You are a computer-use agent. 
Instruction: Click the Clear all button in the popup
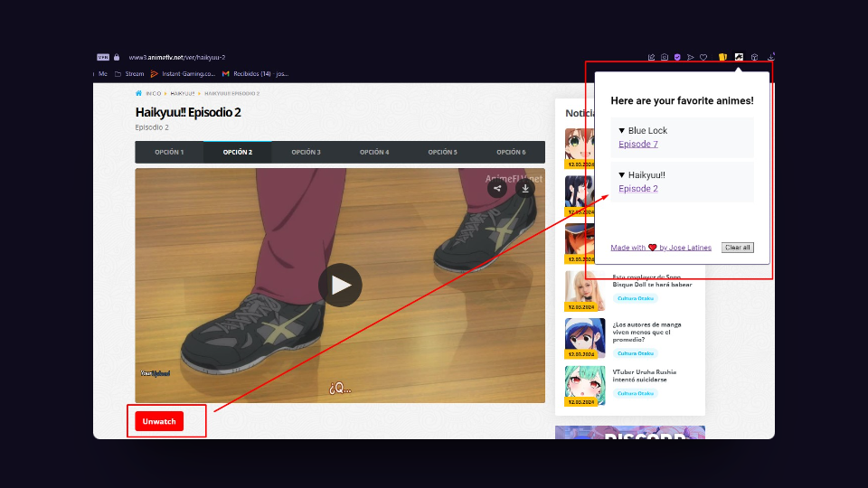(737, 248)
